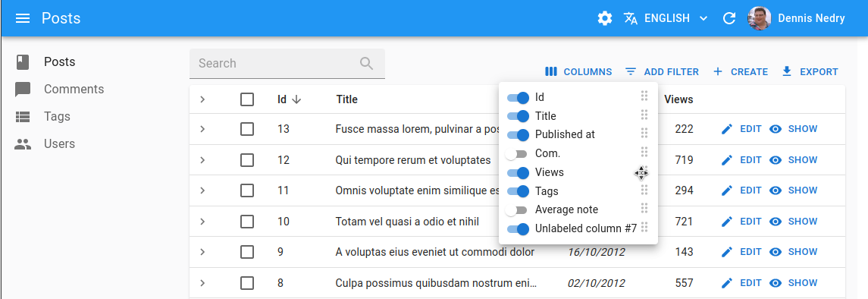Open Dennis Nedry profile avatar
Image resolution: width=868 pixels, height=299 pixels.
coord(759,18)
